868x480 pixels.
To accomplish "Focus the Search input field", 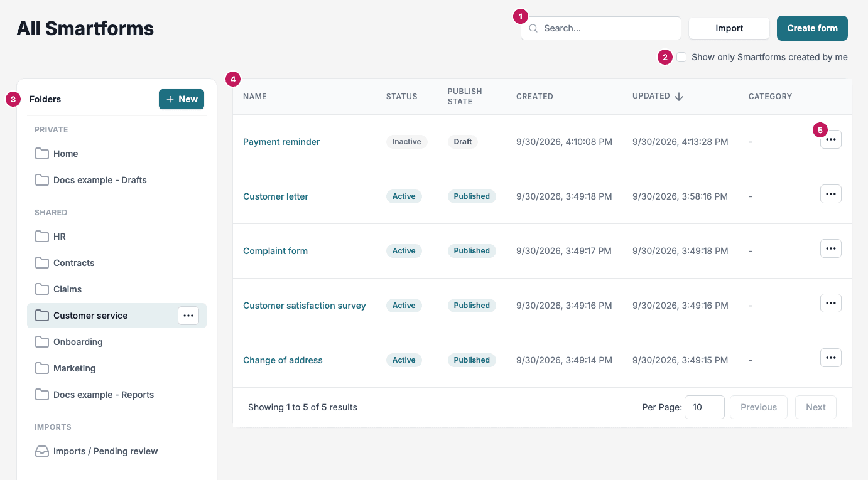I will [x=601, y=28].
